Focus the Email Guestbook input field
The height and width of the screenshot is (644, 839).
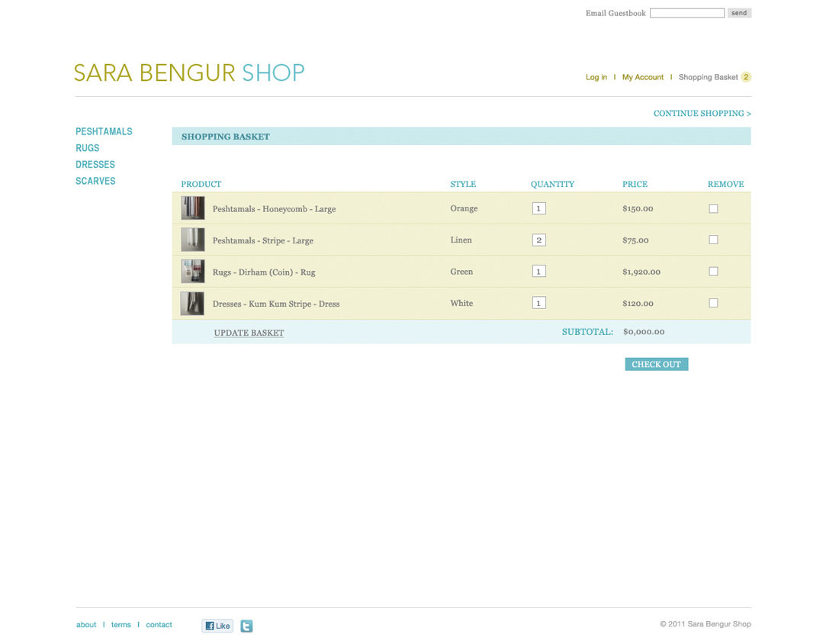pos(686,13)
